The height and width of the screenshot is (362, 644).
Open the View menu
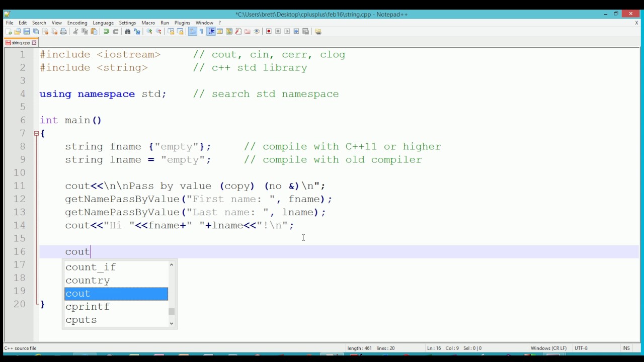click(57, 23)
